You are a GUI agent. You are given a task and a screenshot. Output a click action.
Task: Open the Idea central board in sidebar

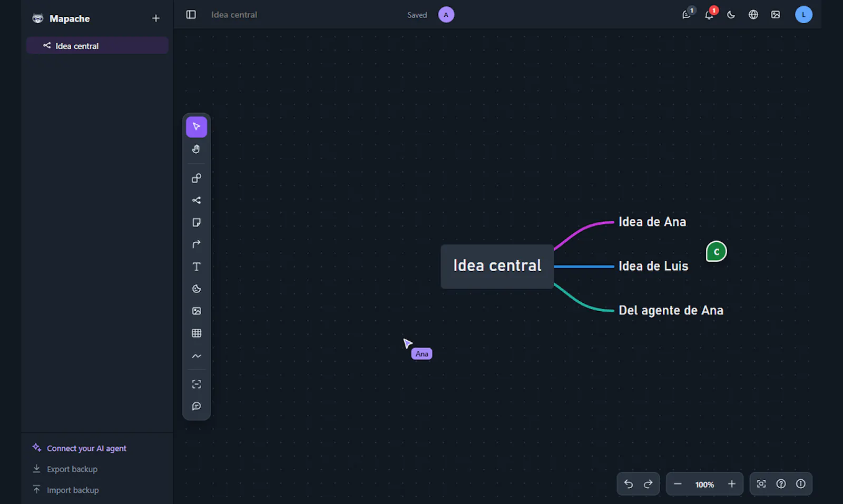[97, 46]
